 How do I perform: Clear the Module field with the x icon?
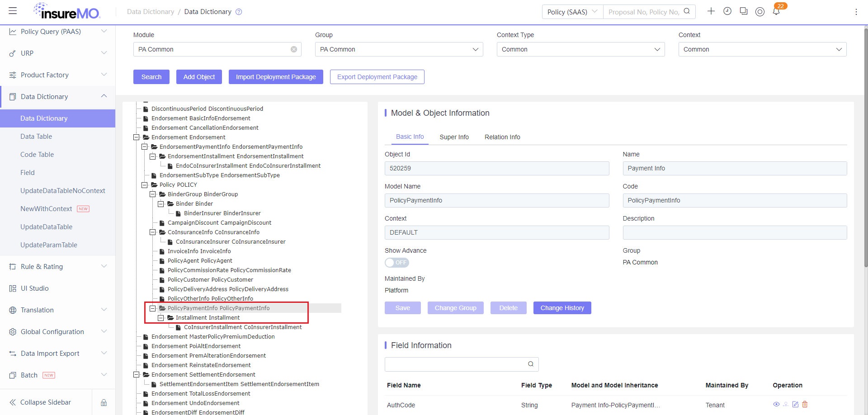click(294, 49)
